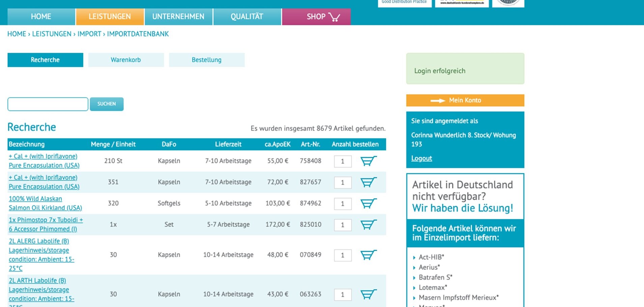
Task: Open QUALITÄT menu
Action: click(x=247, y=17)
